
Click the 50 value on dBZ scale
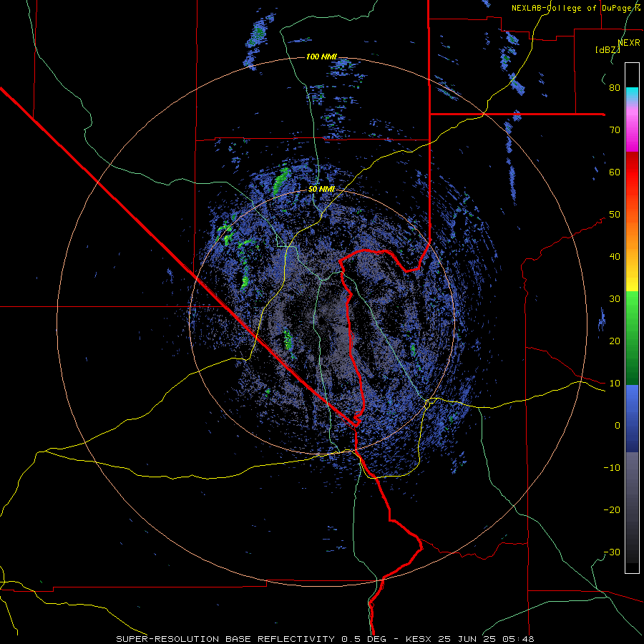point(615,215)
